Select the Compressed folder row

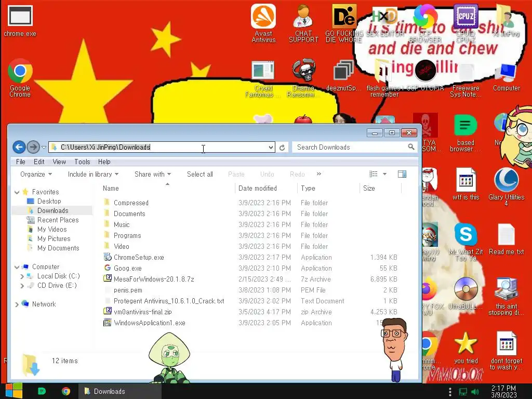click(250, 203)
